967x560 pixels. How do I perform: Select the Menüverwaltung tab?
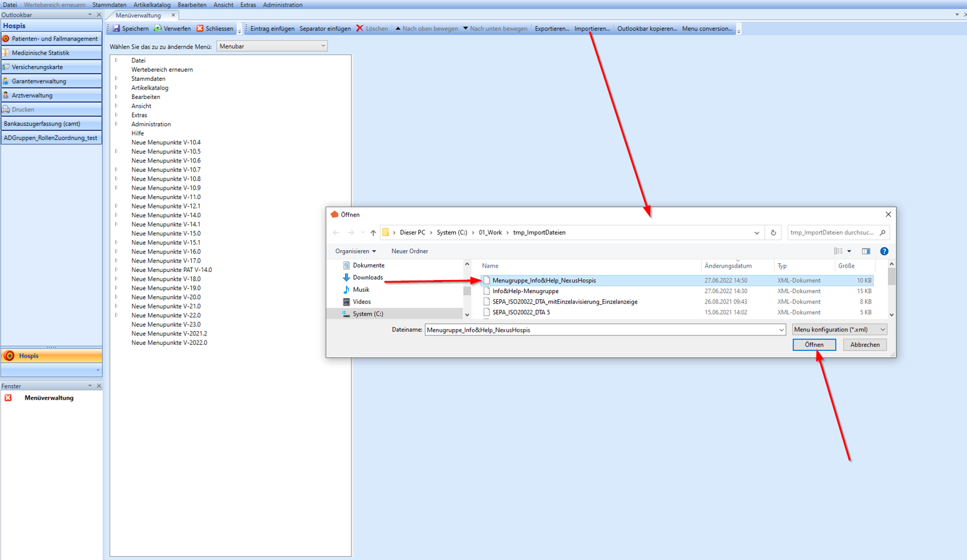(x=138, y=15)
